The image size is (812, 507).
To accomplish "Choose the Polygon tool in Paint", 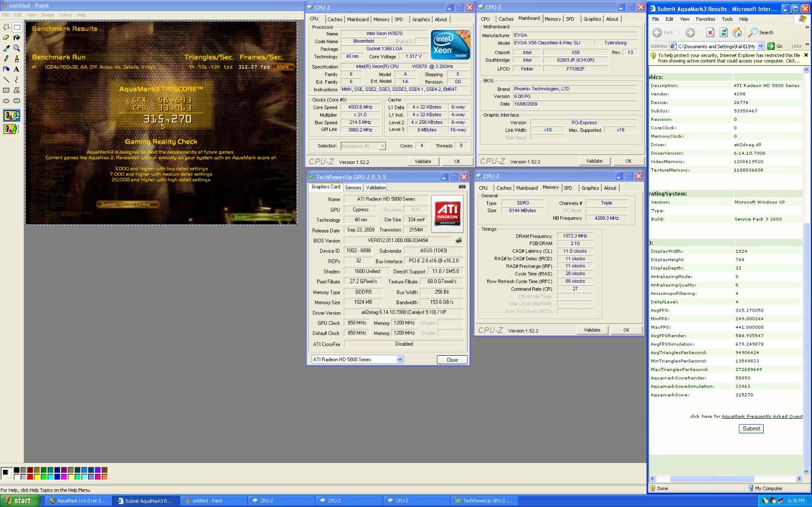I will tap(17, 90).
